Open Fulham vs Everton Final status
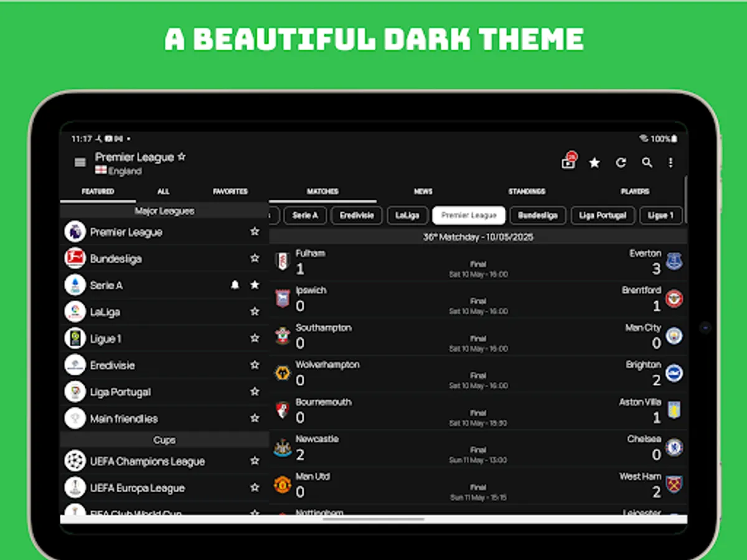The width and height of the screenshot is (747, 560). click(x=478, y=264)
